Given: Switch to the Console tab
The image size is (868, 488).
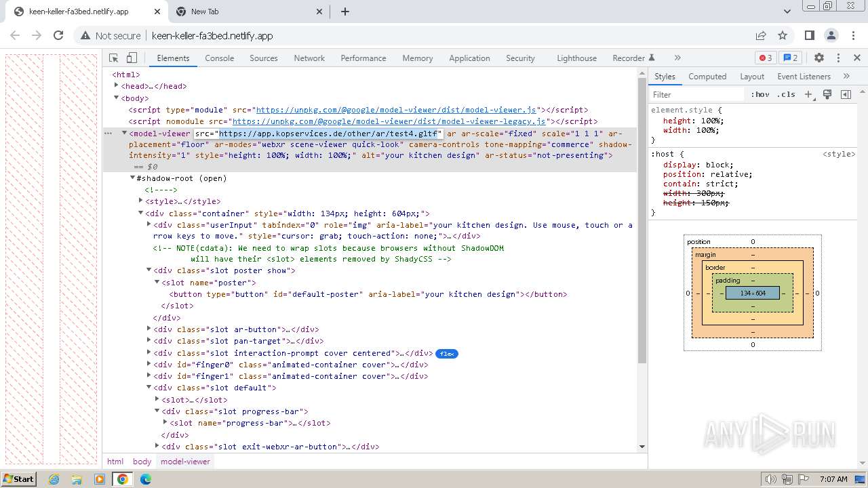Looking at the screenshot, I should [x=220, y=58].
